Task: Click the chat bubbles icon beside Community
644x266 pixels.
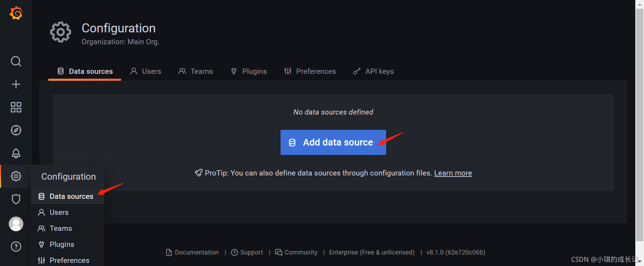Action: pos(279,252)
